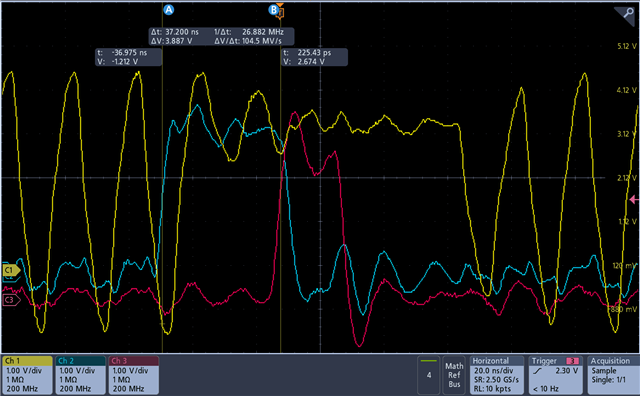Select cursor B marker at top
The width and height of the screenshot is (640, 396).
pyautogui.click(x=273, y=10)
